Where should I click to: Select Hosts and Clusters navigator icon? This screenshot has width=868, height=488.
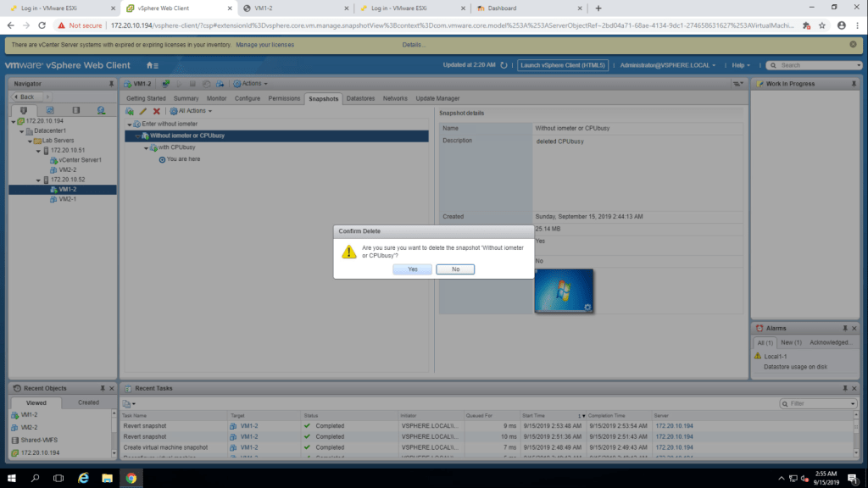[24, 110]
